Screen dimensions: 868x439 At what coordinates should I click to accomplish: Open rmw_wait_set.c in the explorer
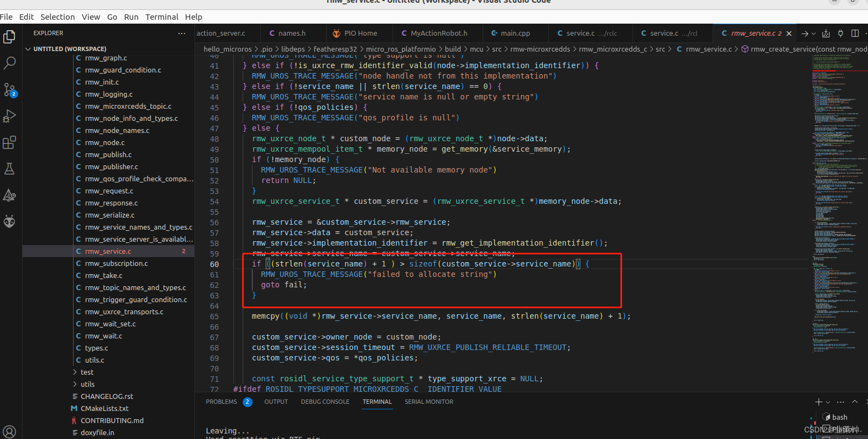[x=110, y=324]
